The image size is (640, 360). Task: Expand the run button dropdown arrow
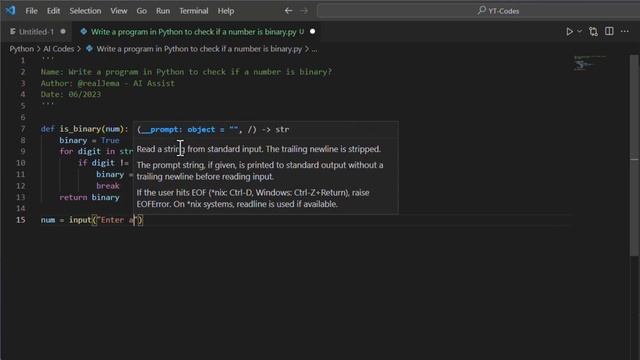[x=580, y=31]
